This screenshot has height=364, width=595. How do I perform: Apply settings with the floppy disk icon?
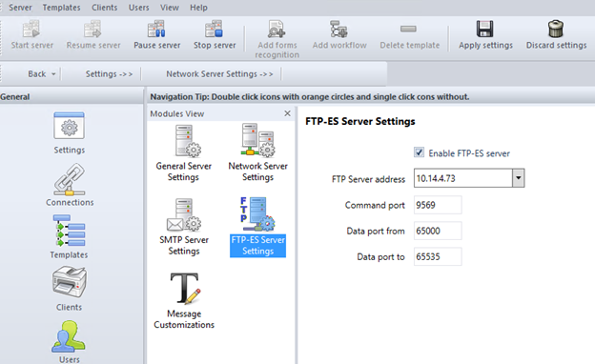click(485, 29)
